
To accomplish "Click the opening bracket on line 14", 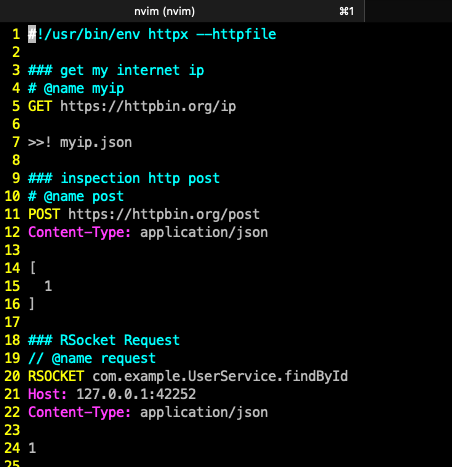I will [x=33, y=268].
